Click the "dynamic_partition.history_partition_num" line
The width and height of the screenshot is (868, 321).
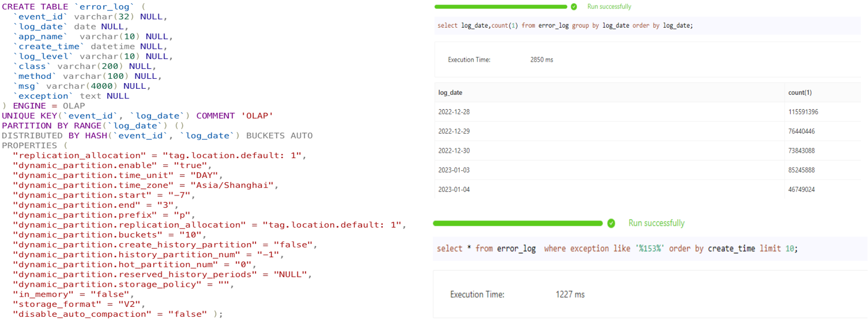(148, 254)
